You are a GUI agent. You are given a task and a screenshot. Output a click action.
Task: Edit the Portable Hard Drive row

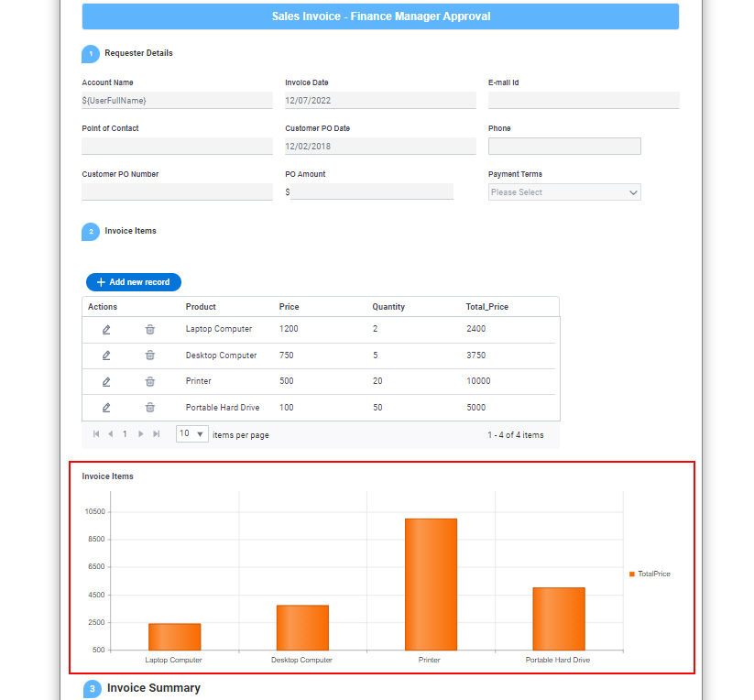tap(106, 408)
